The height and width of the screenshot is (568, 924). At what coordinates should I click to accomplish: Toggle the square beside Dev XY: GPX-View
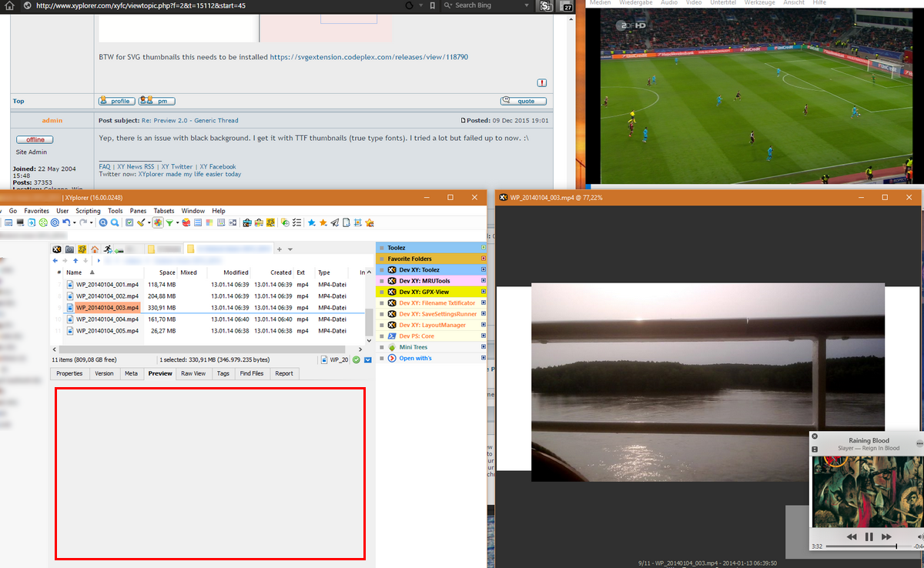[484, 292]
